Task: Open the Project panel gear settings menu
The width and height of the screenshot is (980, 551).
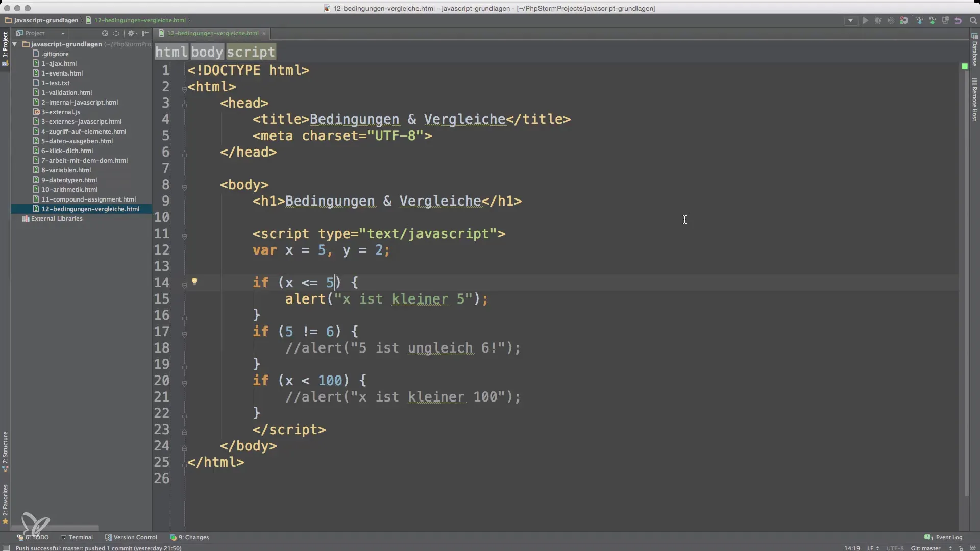Action: [132, 33]
